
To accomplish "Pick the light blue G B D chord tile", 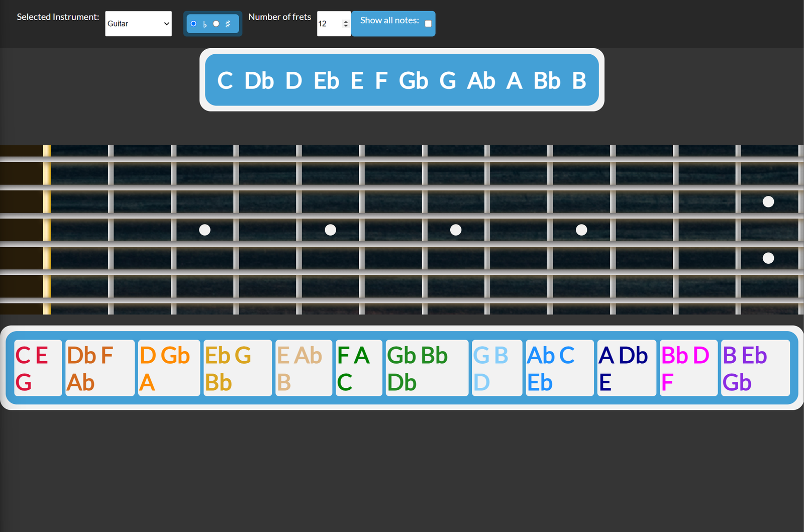I will pos(496,368).
